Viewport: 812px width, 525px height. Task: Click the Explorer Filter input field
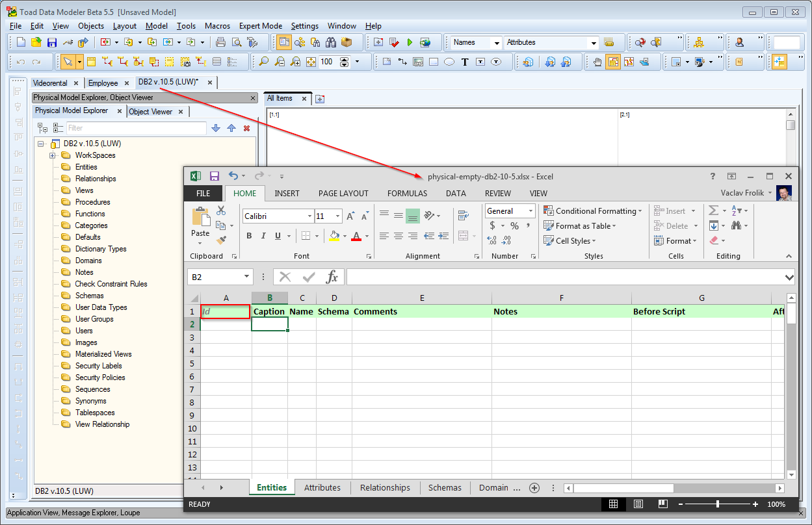[x=136, y=128]
